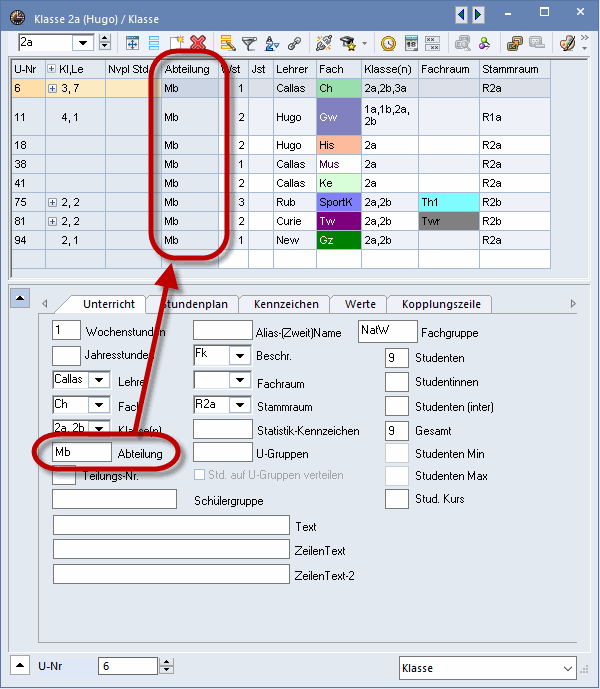Image resolution: width=600 pixels, height=689 pixels.
Task: Switch to the Kopplungszeile tab
Action: 441,304
